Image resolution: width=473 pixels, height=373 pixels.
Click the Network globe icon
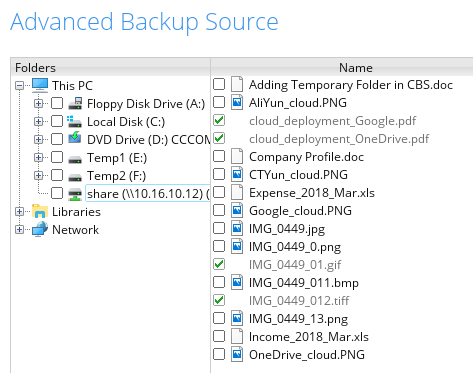(x=40, y=229)
